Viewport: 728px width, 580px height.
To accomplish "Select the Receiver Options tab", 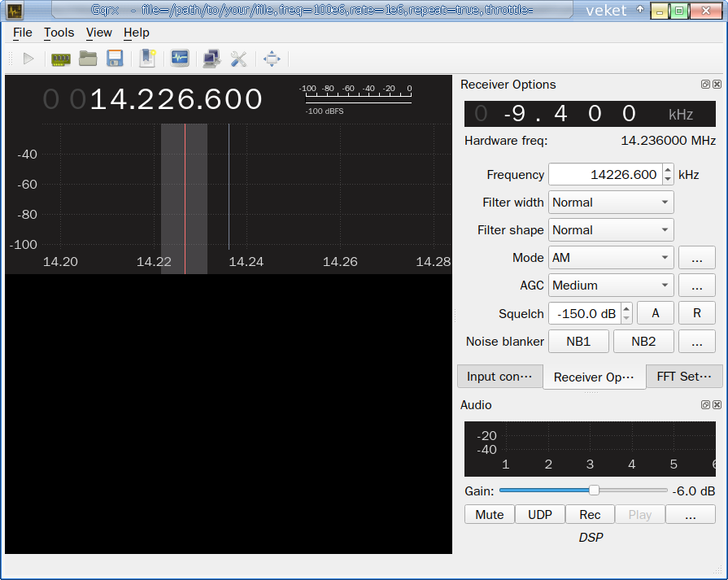I will pos(594,377).
